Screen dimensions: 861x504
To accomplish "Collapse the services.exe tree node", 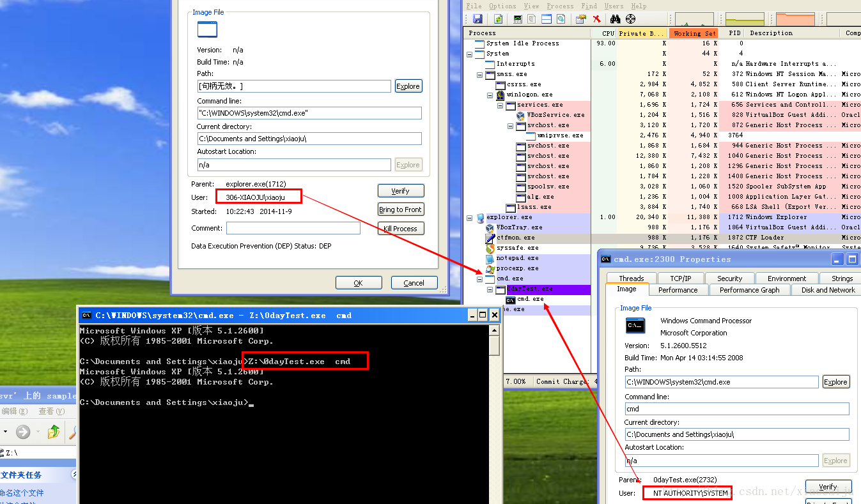I will 500,105.
